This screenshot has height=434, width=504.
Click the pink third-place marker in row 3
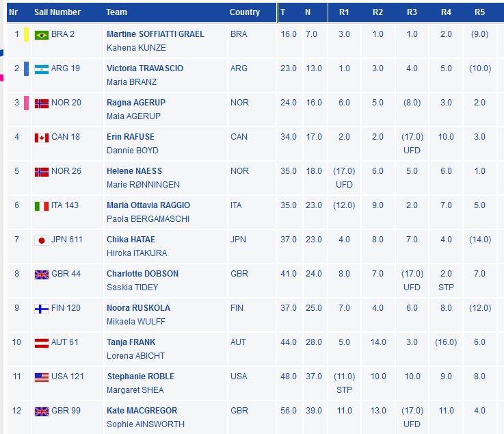[27, 103]
